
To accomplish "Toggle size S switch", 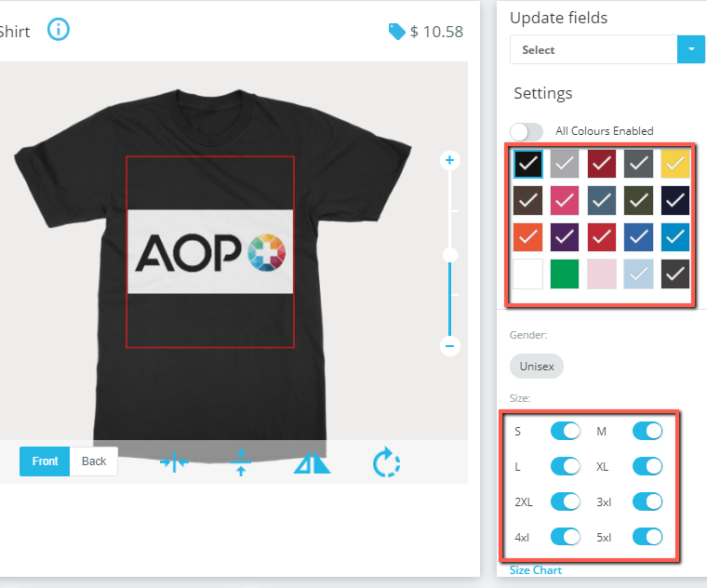I will 566,431.
